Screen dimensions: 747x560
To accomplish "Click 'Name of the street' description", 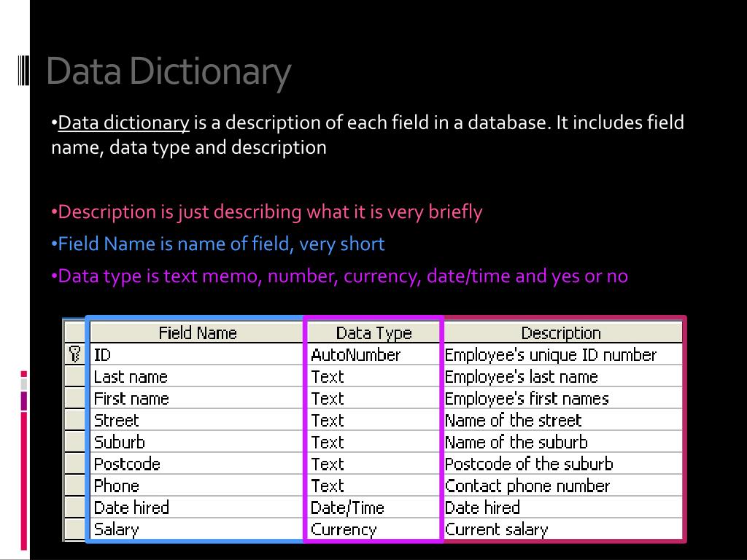I will click(x=562, y=420).
